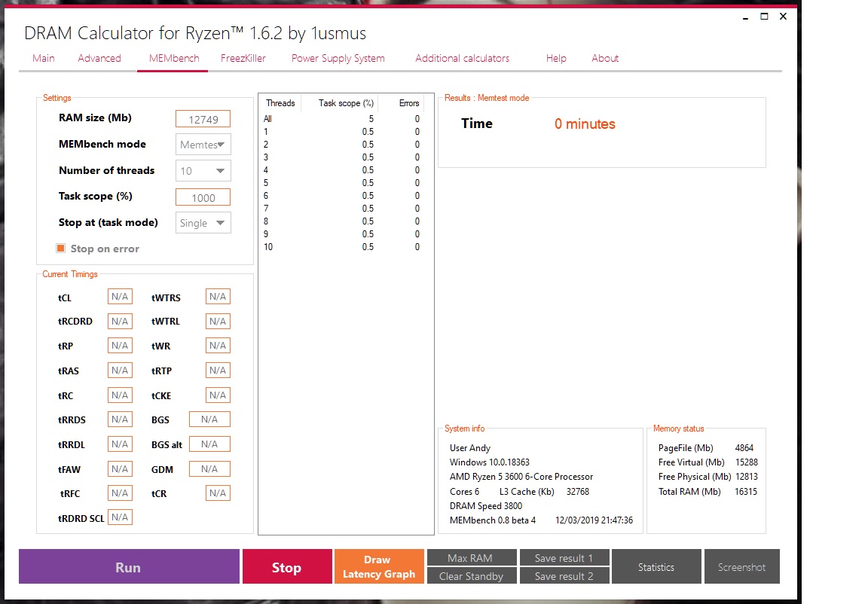Click the tRDRD SCL value box
Image resolution: width=868 pixels, height=604 pixels.
point(120,517)
